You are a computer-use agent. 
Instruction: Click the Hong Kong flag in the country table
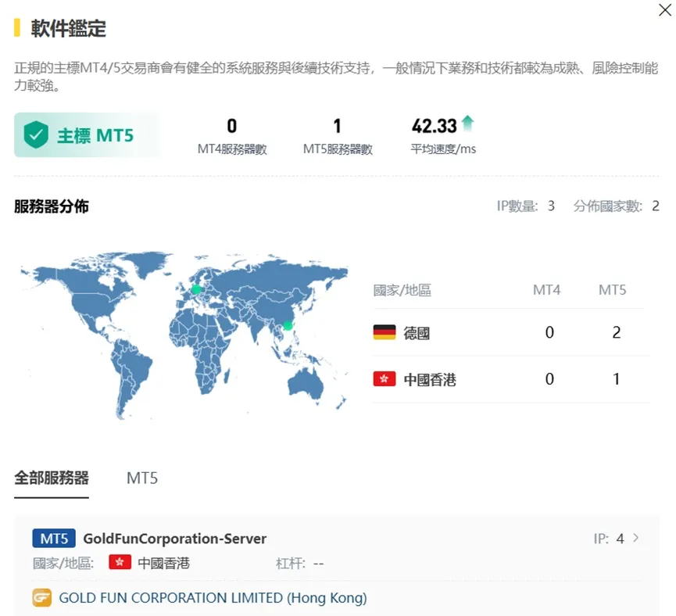point(384,378)
